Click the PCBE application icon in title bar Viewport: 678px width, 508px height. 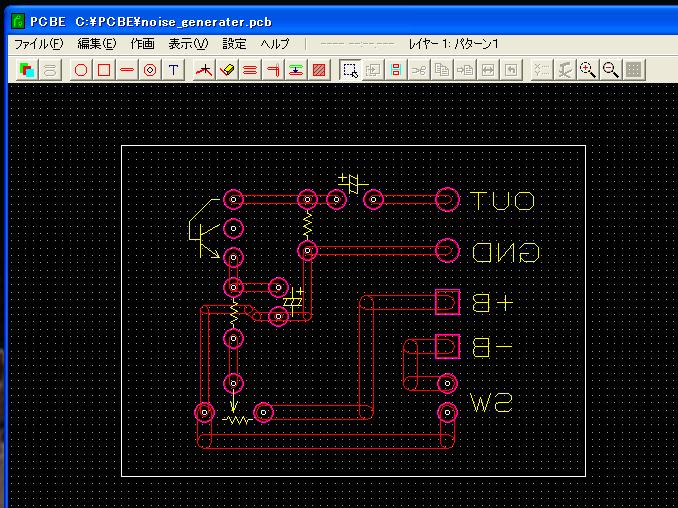[x=18, y=21]
